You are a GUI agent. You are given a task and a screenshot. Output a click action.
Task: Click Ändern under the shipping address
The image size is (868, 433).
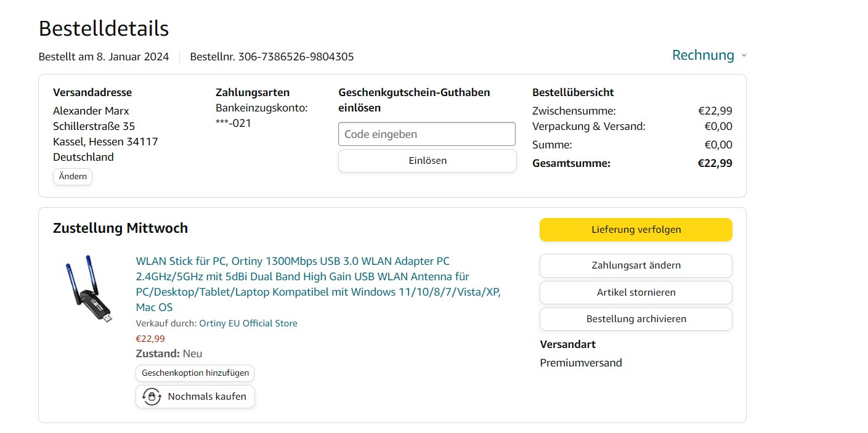[x=73, y=177]
